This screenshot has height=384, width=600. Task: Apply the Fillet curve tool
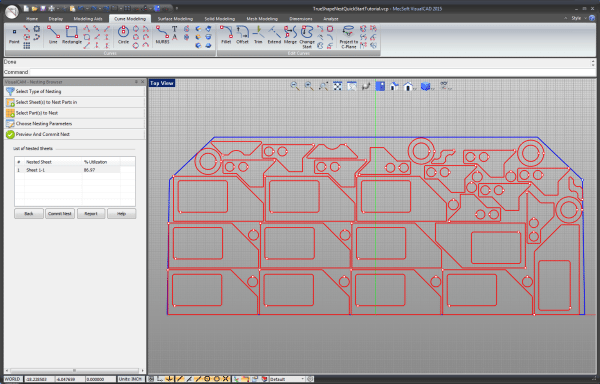pos(226,34)
